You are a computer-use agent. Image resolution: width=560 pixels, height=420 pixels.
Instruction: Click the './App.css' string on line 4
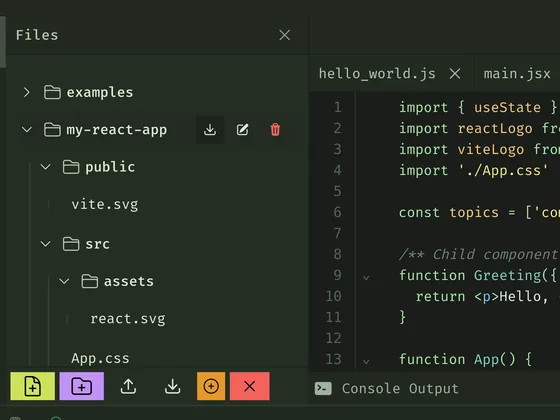503,171
